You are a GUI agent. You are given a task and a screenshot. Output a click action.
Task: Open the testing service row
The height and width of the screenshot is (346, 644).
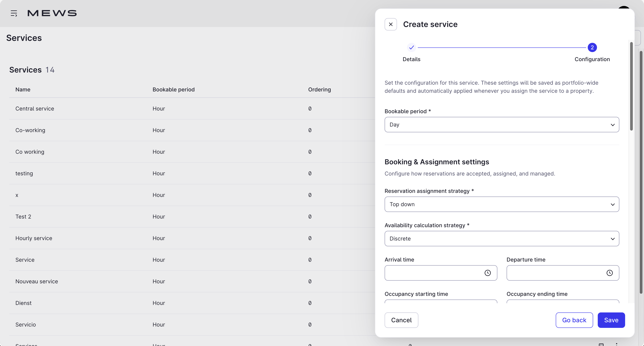coord(192,173)
